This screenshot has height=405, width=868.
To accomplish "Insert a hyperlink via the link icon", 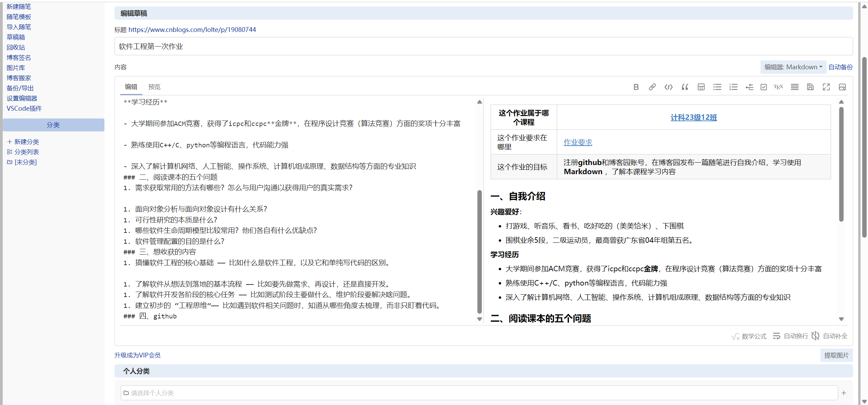I will tap(652, 87).
